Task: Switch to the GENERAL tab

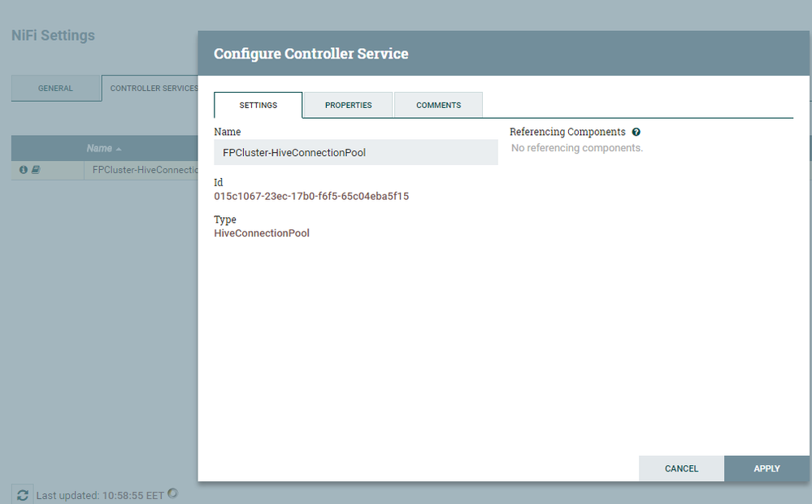Action: [x=56, y=88]
